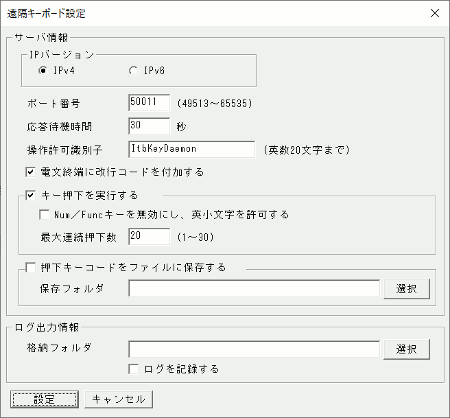Screen dimensions: 450x418
Task: Click the 操作許可識別子 text field
Action: (x=192, y=149)
